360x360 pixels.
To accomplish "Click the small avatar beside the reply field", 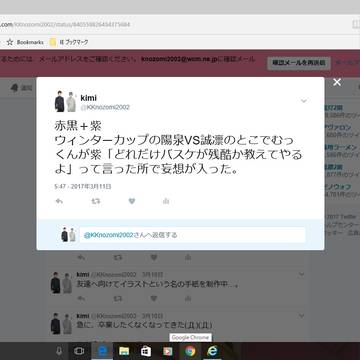I will coord(68,235).
